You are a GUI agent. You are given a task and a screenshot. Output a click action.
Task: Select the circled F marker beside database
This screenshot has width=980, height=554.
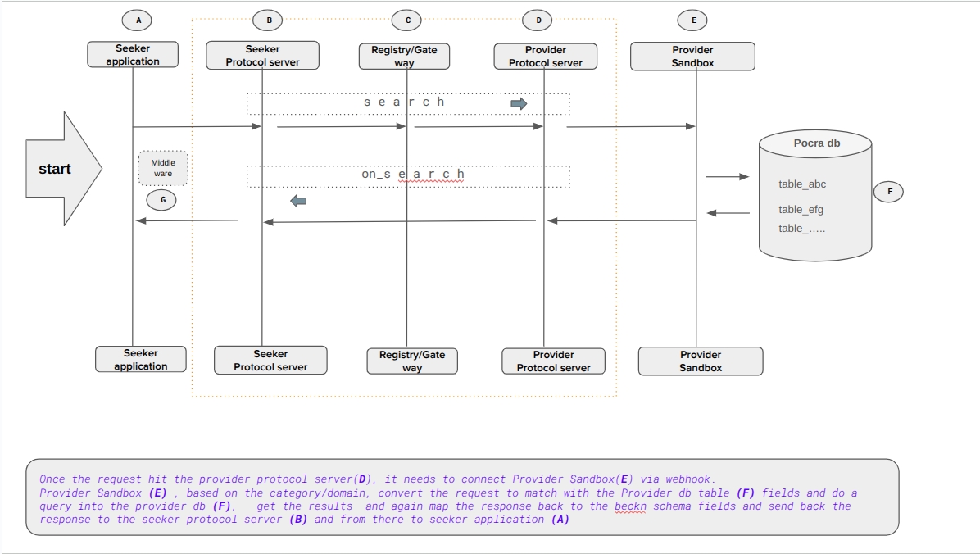click(x=889, y=192)
